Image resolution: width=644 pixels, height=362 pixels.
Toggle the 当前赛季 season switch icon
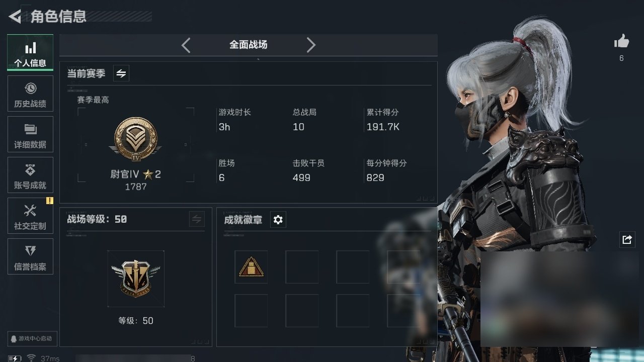pos(121,73)
